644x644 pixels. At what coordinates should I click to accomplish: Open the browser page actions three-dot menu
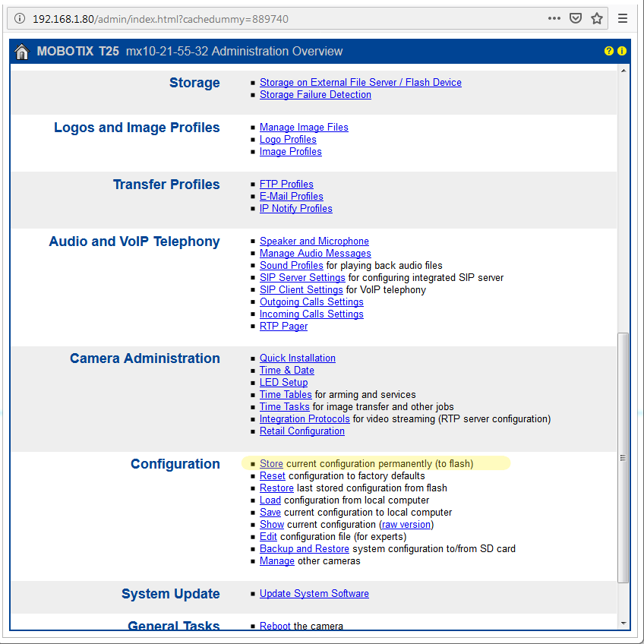click(x=554, y=18)
